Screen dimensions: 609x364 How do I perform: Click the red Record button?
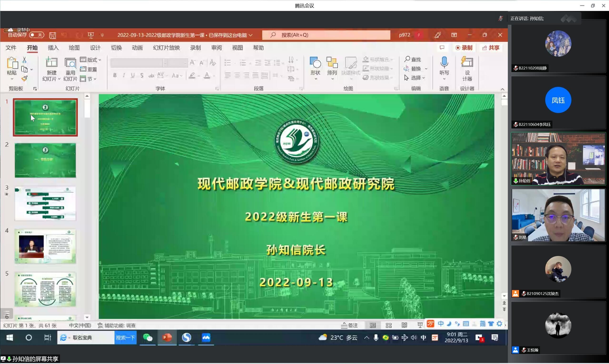(x=464, y=48)
